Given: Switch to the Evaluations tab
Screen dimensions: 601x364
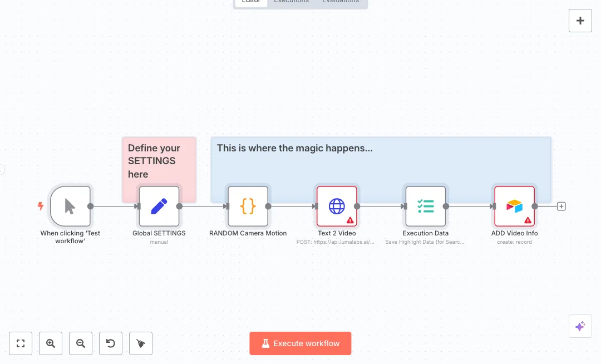Looking at the screenshot, I should pyautogui.click(x=341, y=2).
